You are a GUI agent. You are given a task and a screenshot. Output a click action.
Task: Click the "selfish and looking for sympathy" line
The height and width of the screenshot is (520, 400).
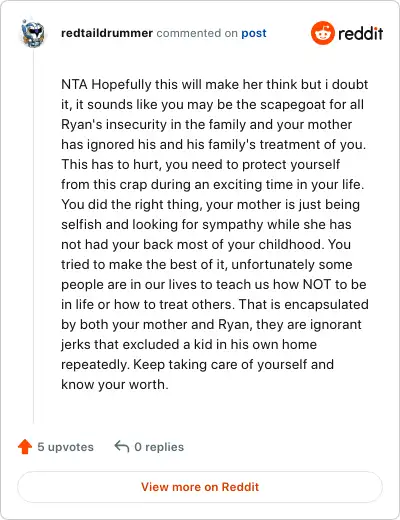(206, 224)
